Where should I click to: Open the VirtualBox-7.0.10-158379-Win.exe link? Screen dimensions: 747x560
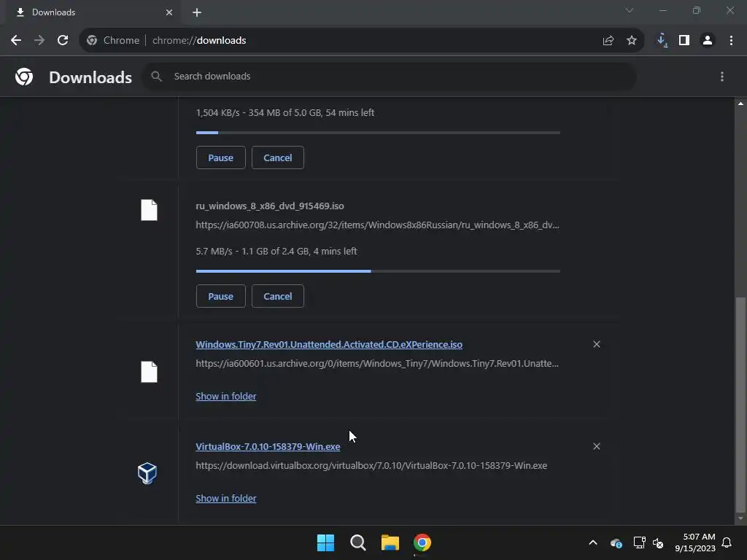[x=268, y=446]
